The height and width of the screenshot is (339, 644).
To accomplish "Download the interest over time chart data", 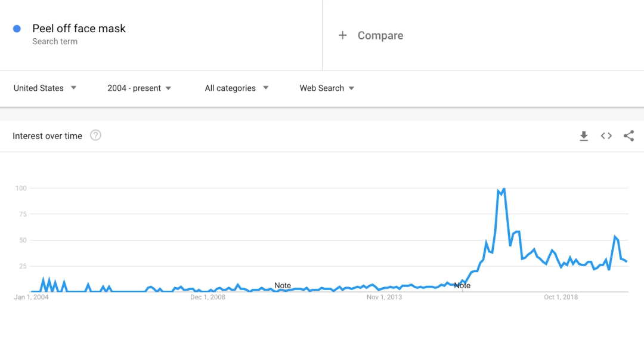I will click(x=584, y=136).
